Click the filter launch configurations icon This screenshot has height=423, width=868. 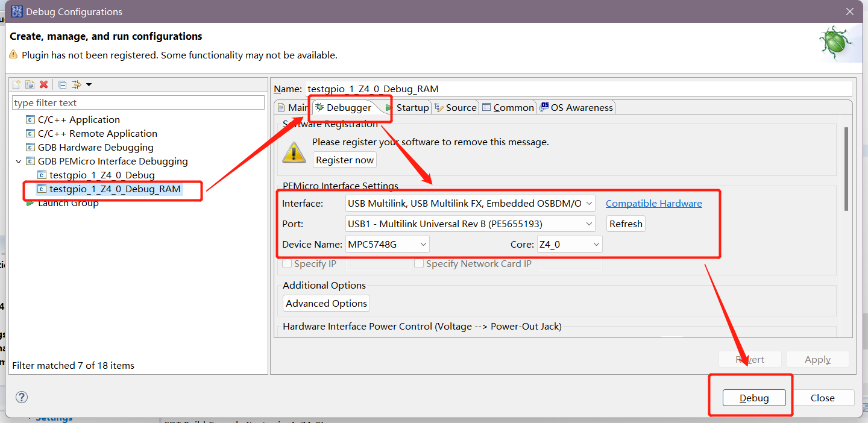click(x=76, y=84)
